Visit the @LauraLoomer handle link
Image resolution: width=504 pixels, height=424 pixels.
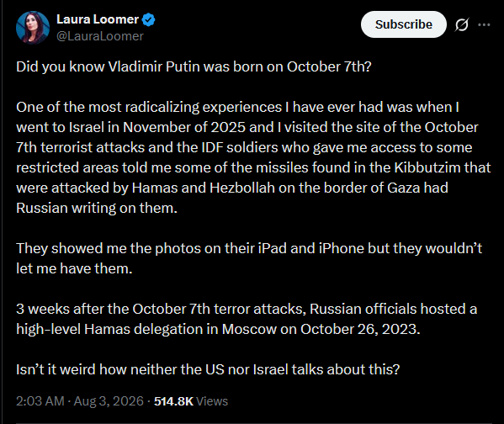100,36
